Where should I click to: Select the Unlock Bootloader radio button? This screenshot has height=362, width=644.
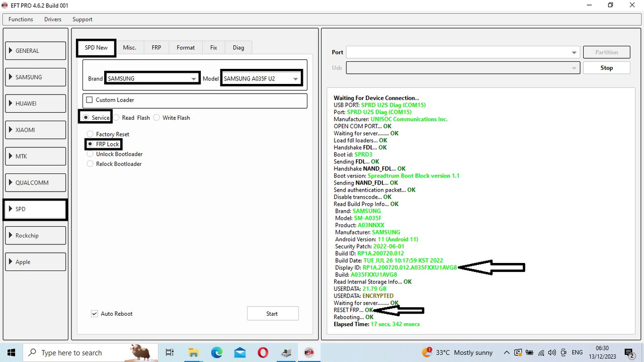90,154
